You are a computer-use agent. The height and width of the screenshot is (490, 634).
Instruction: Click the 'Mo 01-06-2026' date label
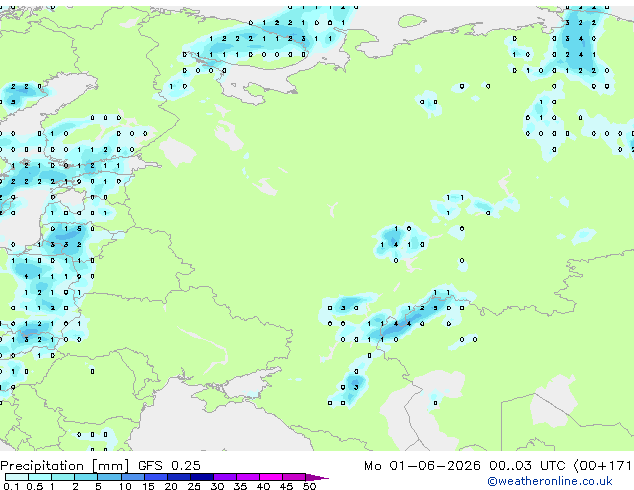[x=422, y=466]
